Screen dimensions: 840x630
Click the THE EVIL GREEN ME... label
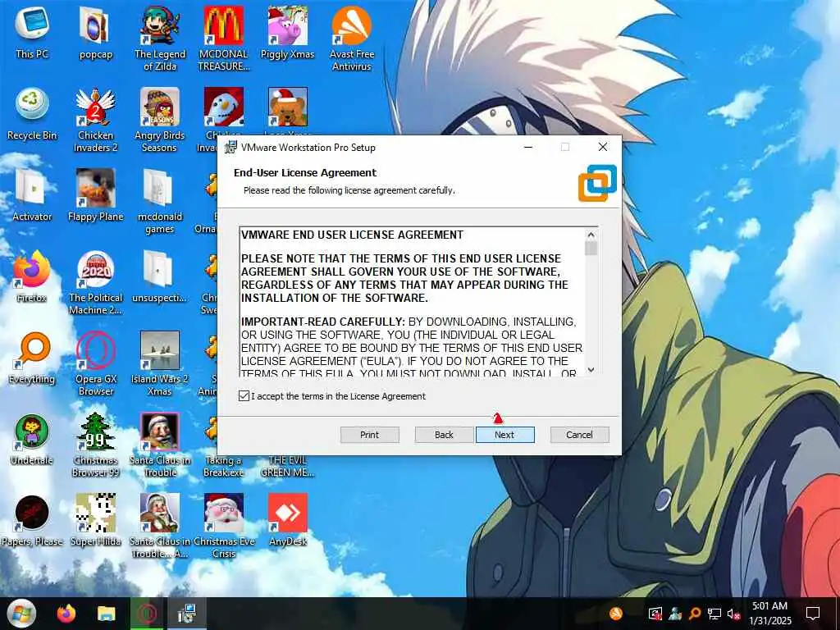[x=288, y=466]
